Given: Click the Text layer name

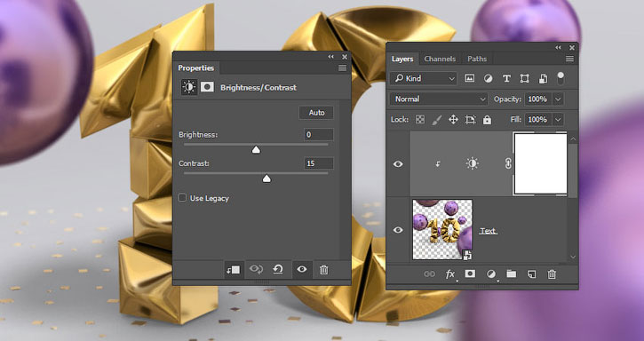Looking at the screenshot, I should click(x=488, y=231).
